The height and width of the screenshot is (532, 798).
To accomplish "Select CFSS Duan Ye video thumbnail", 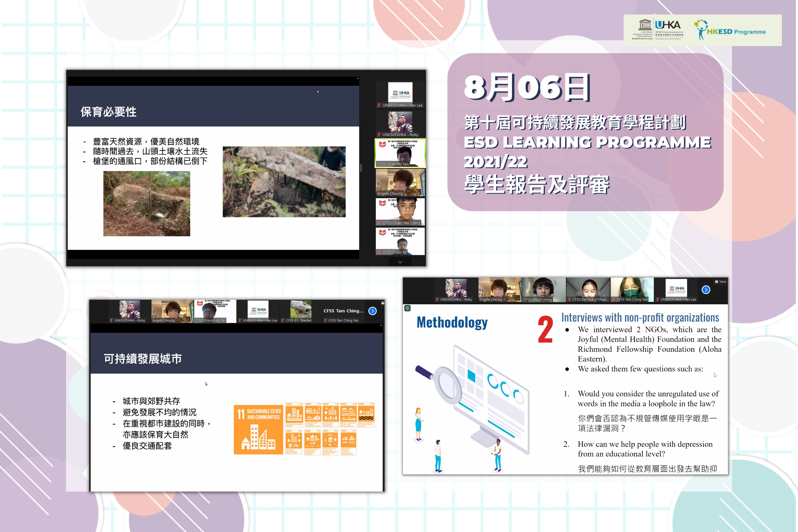I will point(400,241).
